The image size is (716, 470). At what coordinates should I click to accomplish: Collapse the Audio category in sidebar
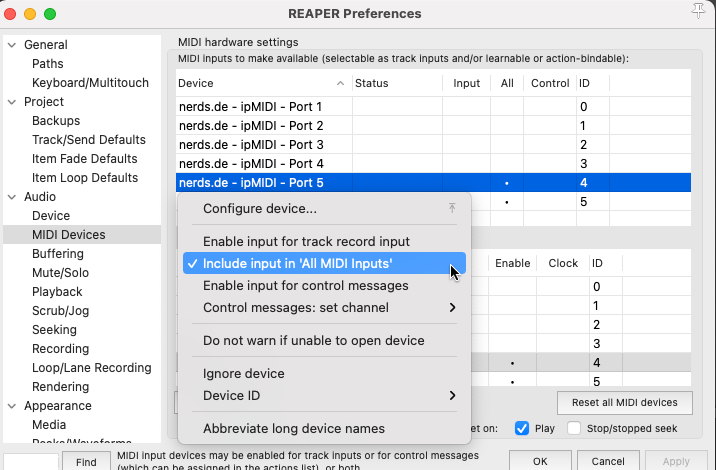click(11, 197)
